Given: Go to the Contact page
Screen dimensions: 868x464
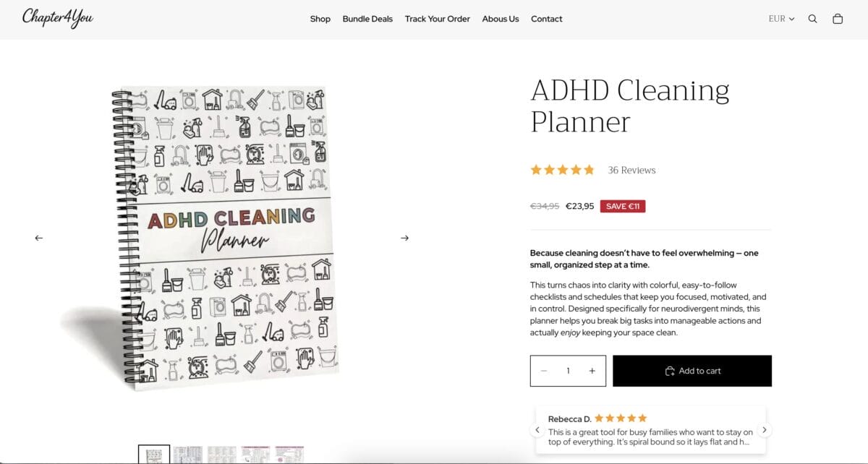Looking at the screenshot, I should click(546, 19).
